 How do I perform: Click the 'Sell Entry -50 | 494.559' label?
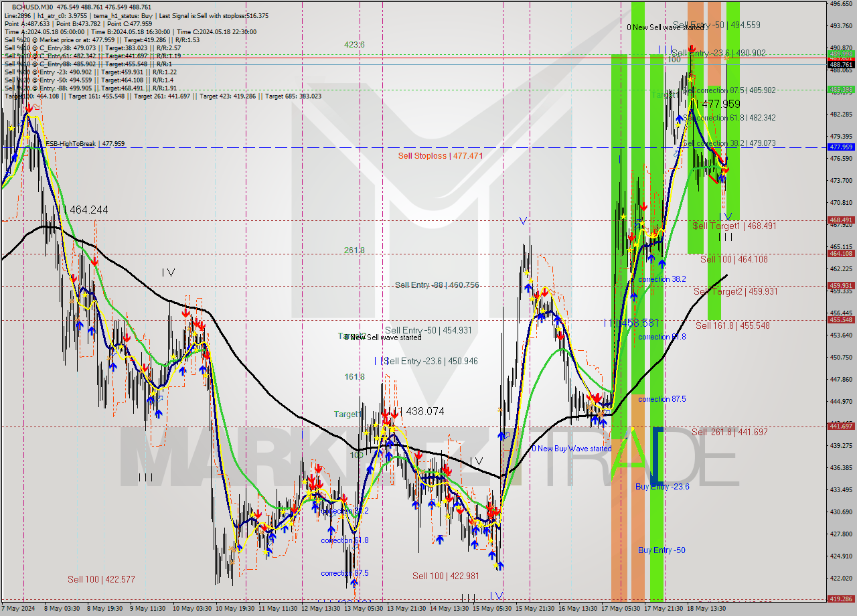click(716, 25)
